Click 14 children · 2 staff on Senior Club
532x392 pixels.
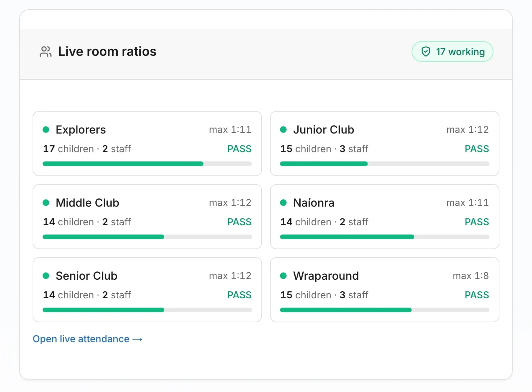(87, 295)
